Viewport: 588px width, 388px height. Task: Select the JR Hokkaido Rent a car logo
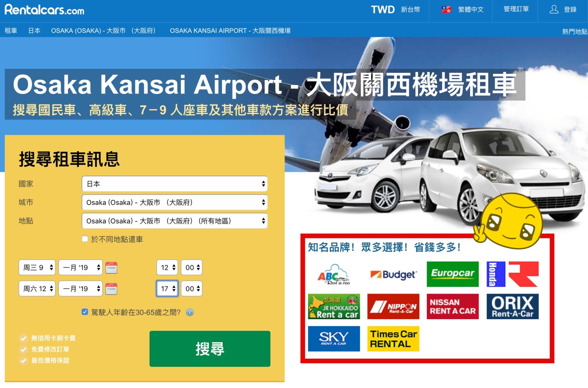point(334,306)
